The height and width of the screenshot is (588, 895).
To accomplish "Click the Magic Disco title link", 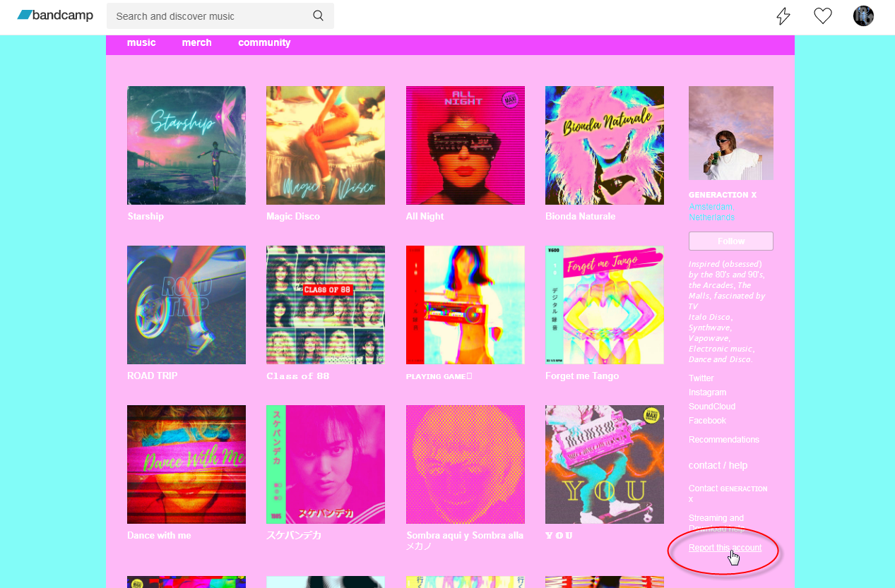I will click(x=293, y=216).
